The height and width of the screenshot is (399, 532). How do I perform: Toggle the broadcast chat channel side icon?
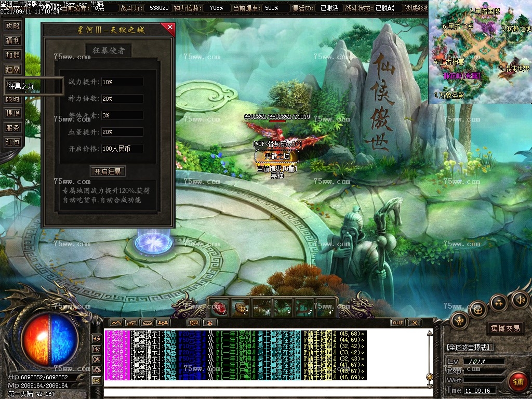[97, 381]
